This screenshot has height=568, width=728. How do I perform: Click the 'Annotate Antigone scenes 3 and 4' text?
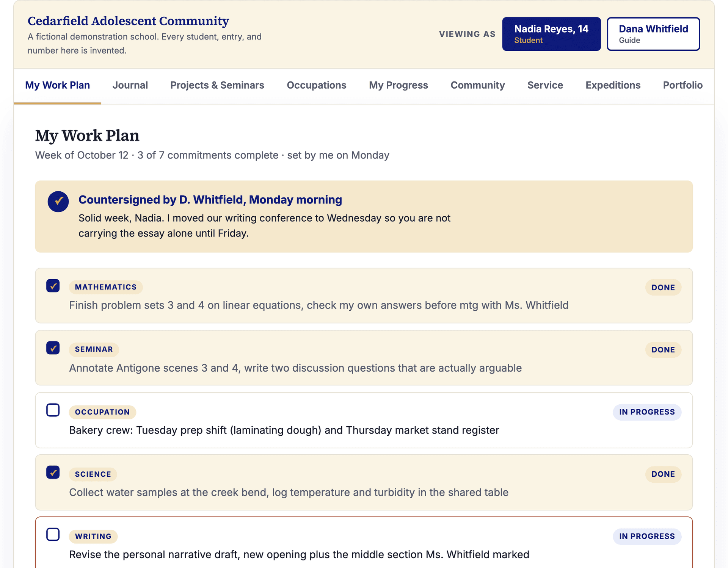[x=295, y=368]
